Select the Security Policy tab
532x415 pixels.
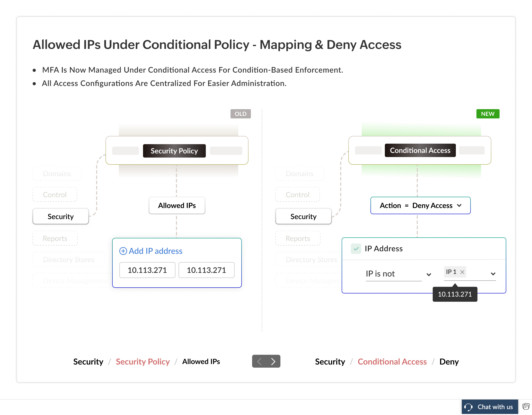[x=174, y=151]
